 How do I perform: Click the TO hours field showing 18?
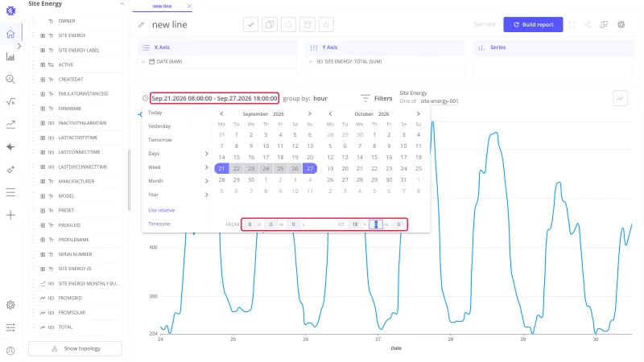coord(355,224)
